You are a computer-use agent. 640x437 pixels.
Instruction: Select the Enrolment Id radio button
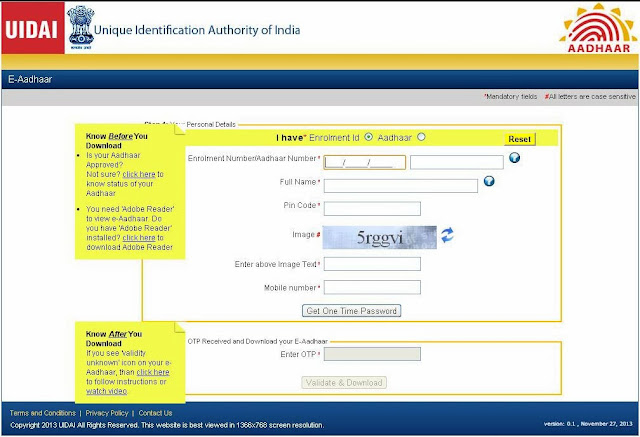click(x=369, y=137)
